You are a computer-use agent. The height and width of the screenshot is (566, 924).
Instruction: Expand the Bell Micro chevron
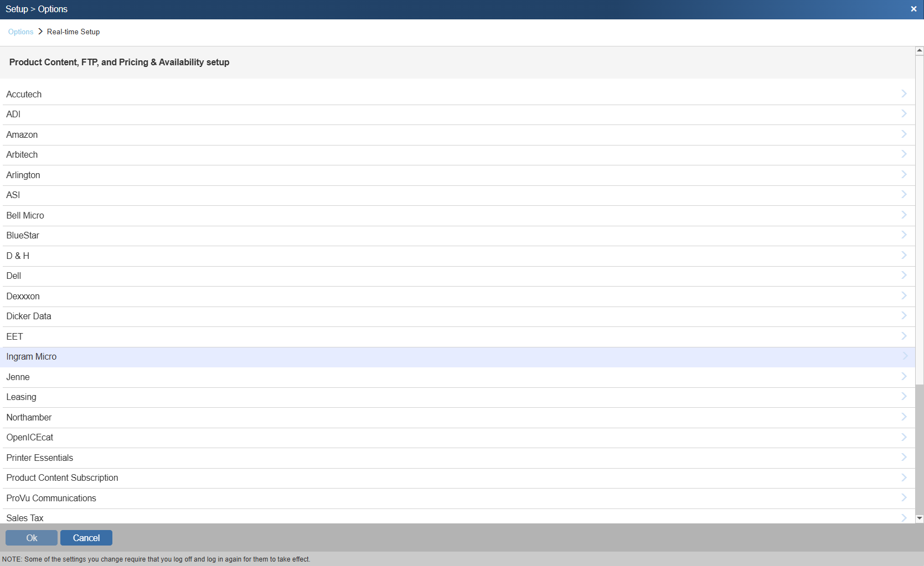coord(904,215)
